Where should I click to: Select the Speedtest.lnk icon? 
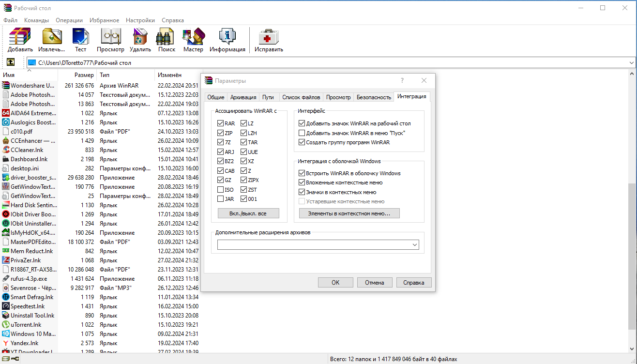6,306
